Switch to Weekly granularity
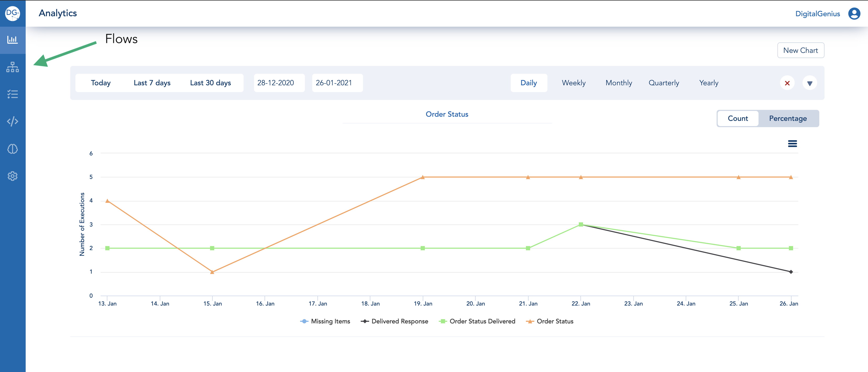Image resolution: width=868 pixels, height=372 pixels. point(574,83)
